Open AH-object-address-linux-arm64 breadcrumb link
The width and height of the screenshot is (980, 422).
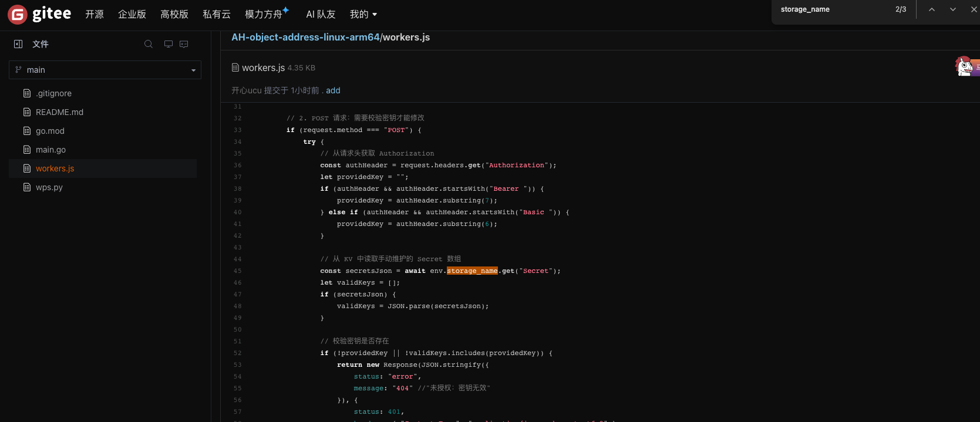click(x=305, y=37)
